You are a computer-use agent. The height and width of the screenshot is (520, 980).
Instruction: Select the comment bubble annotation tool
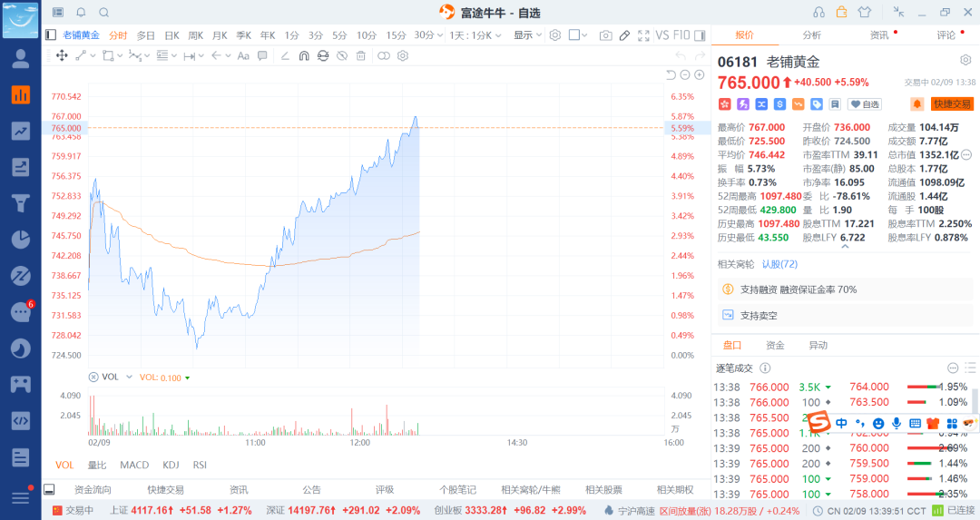coord(262,55)
